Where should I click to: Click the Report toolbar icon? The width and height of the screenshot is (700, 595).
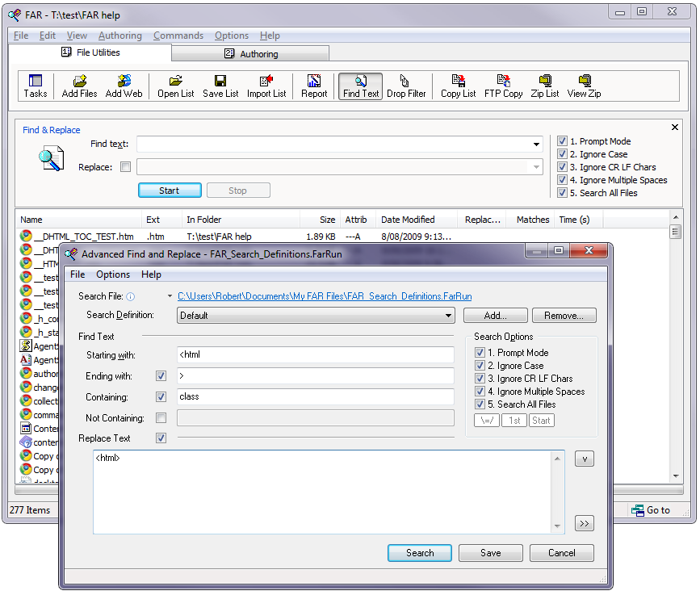coord(314,86)
